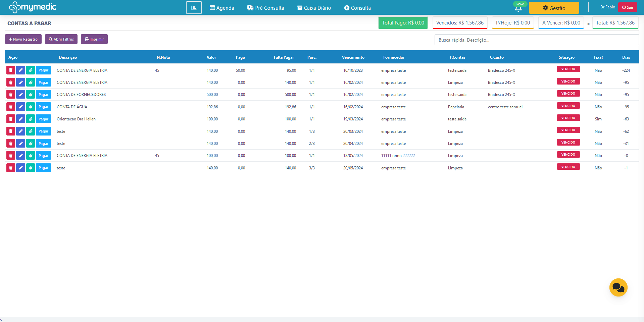The image size is (644, 322).
Task: Click the dashboard chart icon in top navigation
Action: [194, 8]
